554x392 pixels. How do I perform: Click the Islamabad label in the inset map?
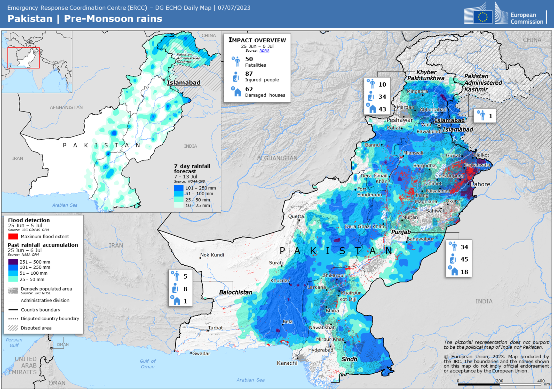[183, 83]
